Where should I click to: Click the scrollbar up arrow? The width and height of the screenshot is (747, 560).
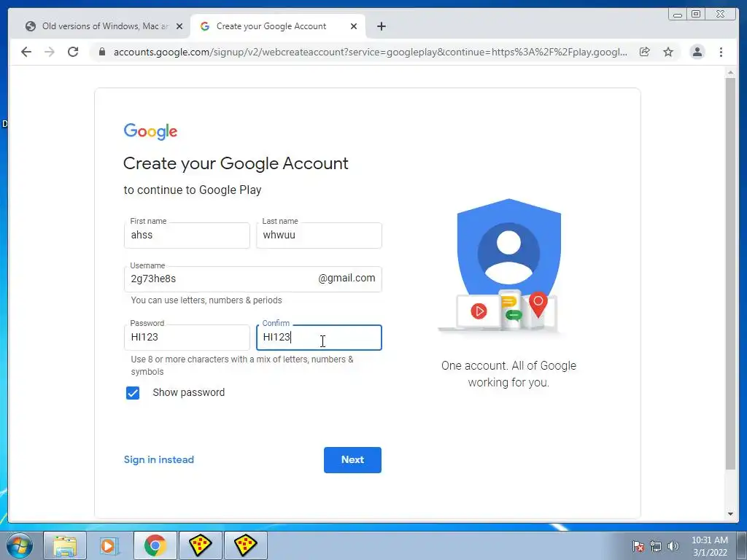click(730, 72)
